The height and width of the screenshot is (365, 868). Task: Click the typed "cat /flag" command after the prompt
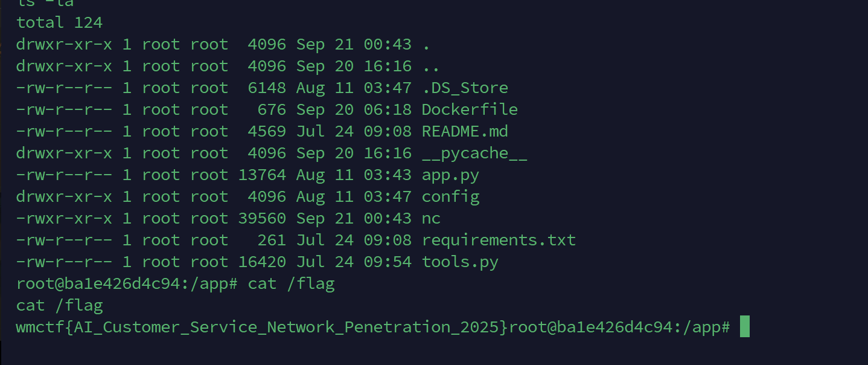coord(291,283)
